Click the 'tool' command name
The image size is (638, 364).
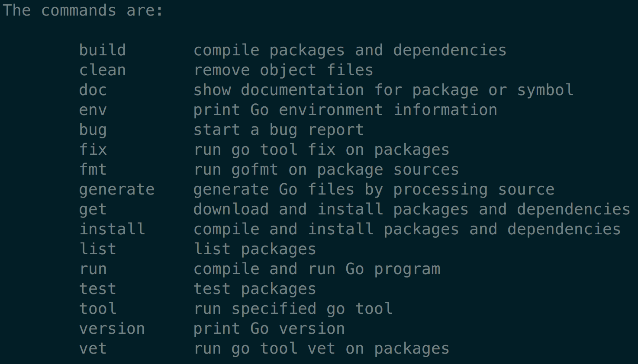pos(98,309)
